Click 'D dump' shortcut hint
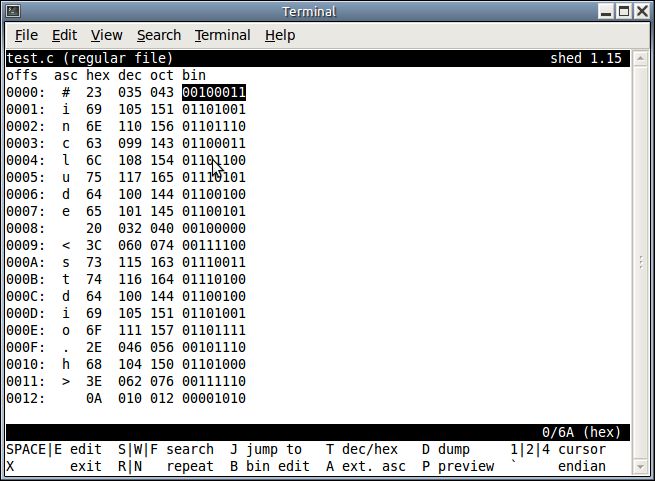This screenshot has width=655, height=481. [446, 449]
